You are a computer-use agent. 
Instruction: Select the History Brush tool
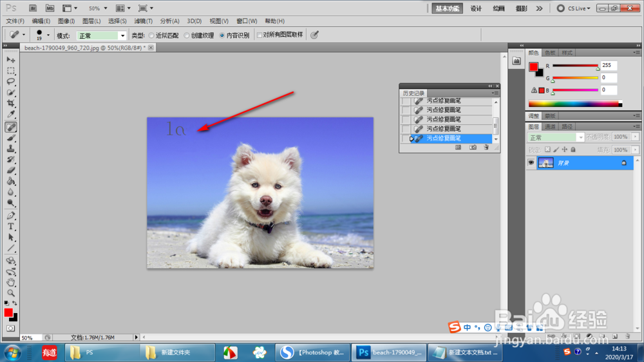[11, 160]
